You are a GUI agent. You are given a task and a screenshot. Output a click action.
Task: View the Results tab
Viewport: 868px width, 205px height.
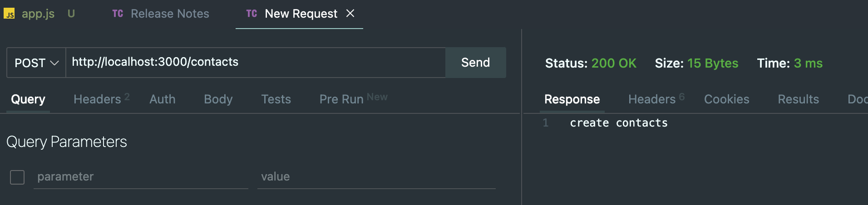(798, 99)
